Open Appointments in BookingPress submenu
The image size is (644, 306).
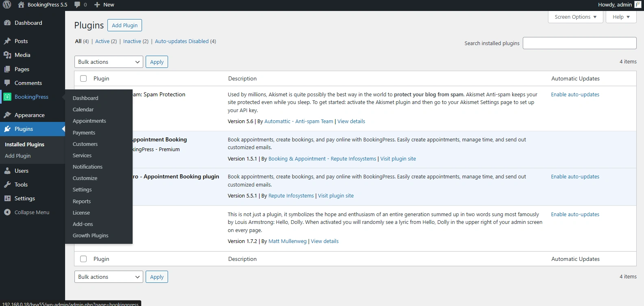[90, 121]
